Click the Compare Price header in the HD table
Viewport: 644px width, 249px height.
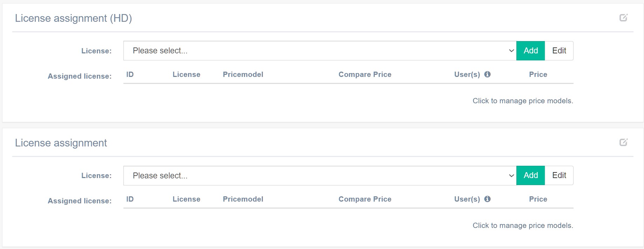pos(365,74)
